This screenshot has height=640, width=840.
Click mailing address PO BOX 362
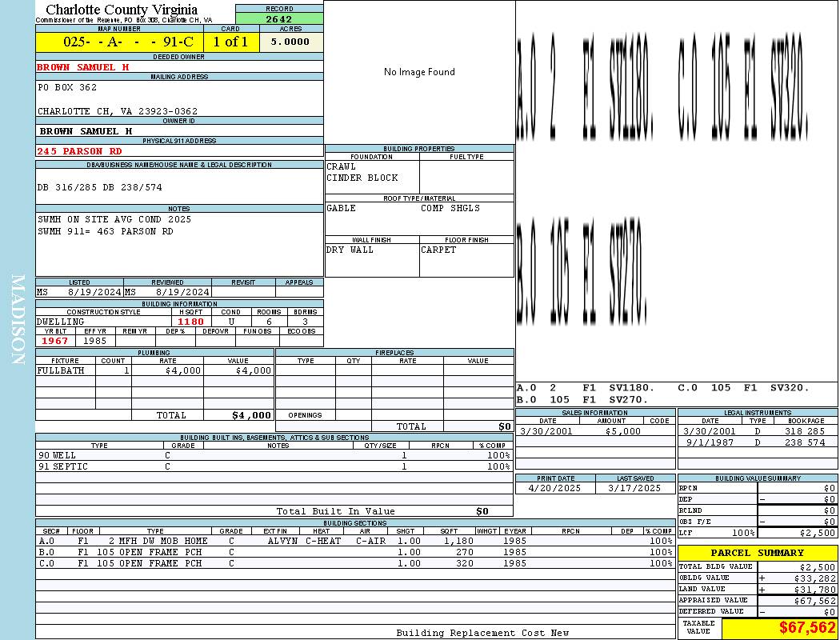67,87
